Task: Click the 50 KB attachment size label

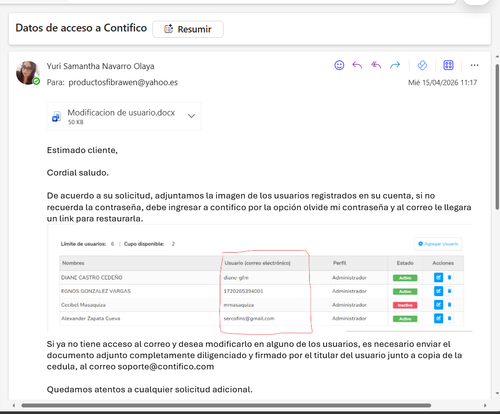Action: (x=76, y=122)
